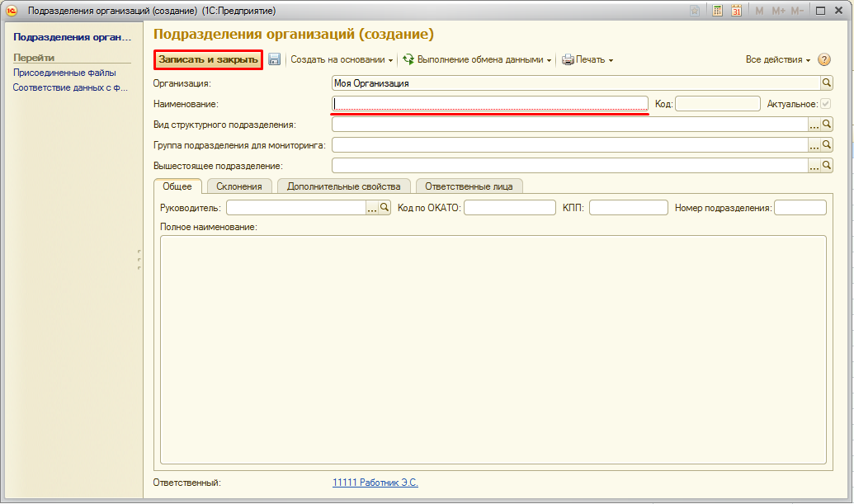Open the Ответственные лица tab
The image size is (854, 504).
coord(469,186)
